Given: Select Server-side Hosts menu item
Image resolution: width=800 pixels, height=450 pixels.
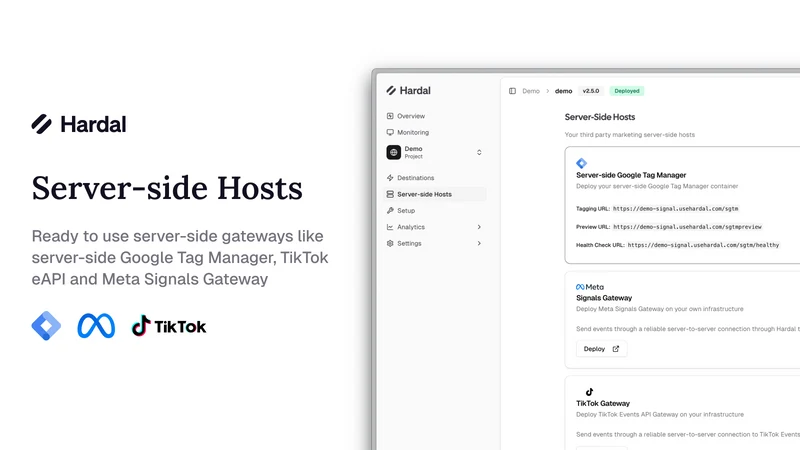Looking at the screenshot, I should click(x=435, y=194).
